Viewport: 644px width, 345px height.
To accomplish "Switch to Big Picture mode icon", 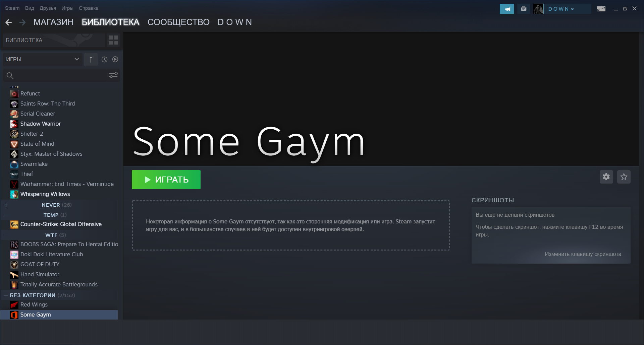I will pyautogui.click(x=601, y=9).
